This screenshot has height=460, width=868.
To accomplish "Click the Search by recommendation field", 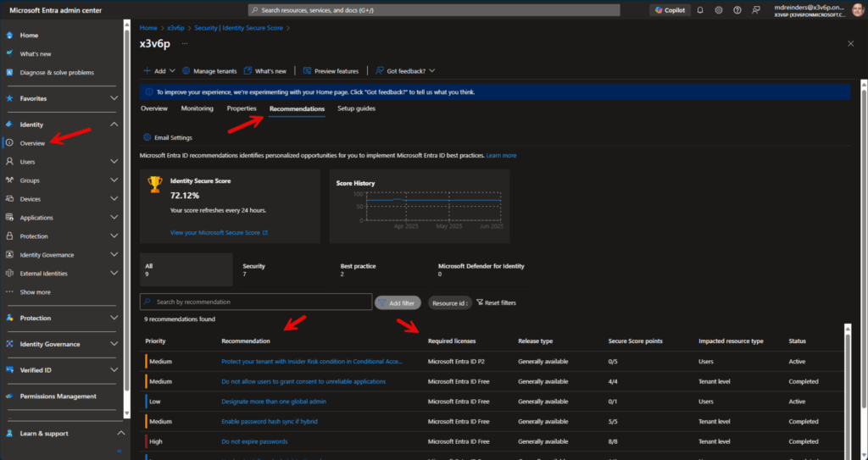I will [x=256, y=302].
